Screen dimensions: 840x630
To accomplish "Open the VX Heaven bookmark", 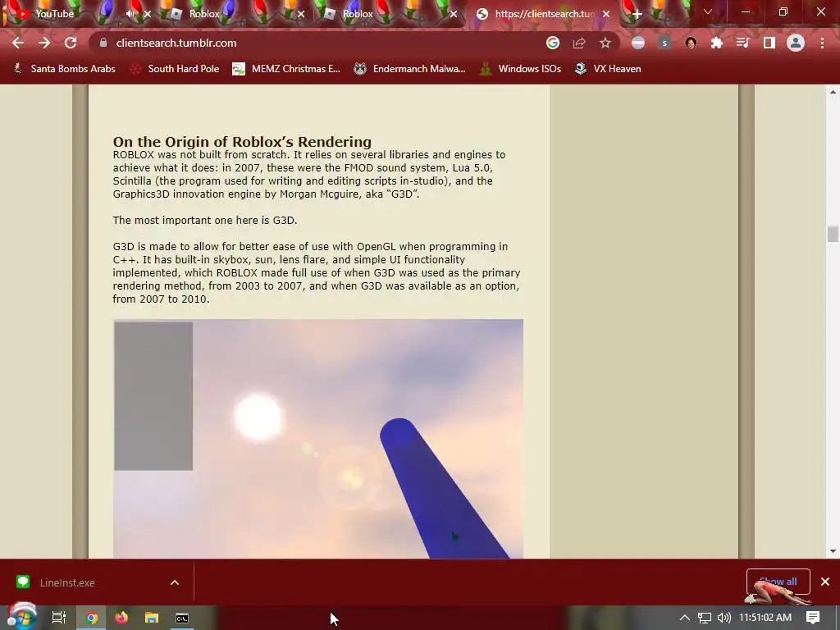I will (x=608, y=69).
